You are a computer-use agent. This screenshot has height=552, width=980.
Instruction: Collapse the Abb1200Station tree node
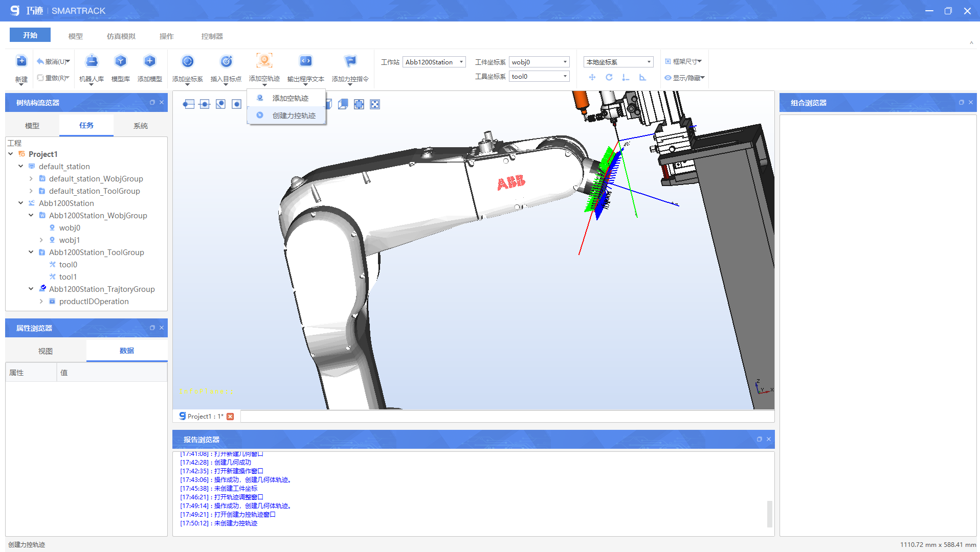[x=21, y=203]
